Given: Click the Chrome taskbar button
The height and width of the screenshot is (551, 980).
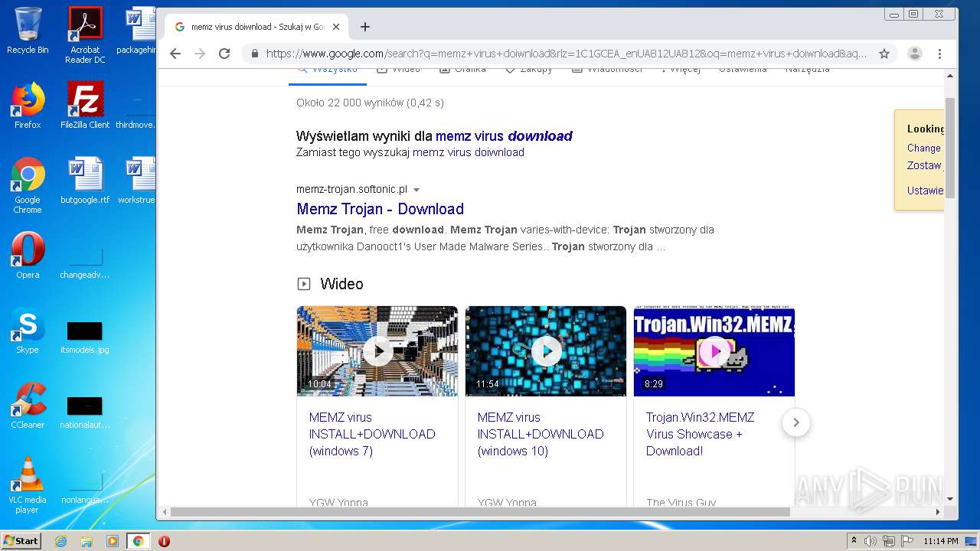Looking at the screenshot, I should (139, 541).
